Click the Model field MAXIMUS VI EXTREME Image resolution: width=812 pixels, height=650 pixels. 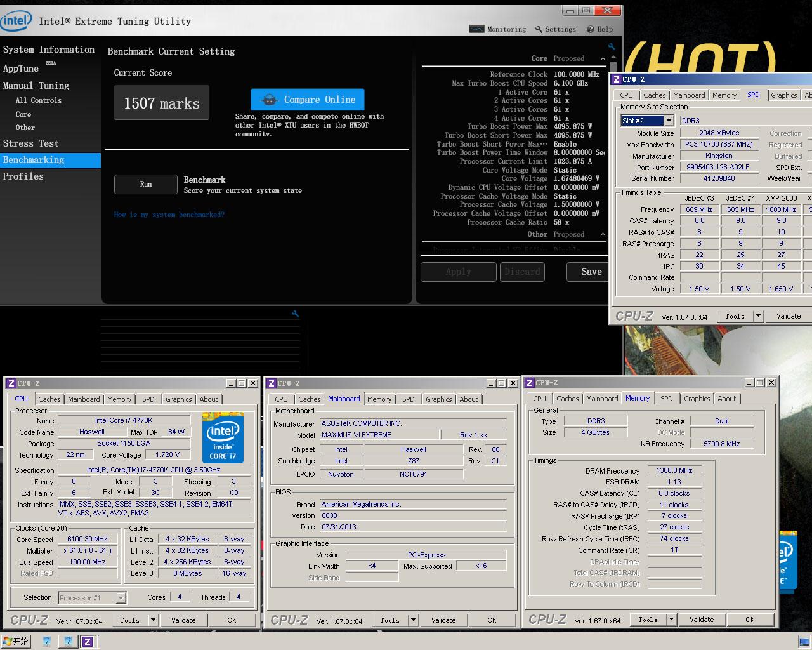(x=379, y=435)
